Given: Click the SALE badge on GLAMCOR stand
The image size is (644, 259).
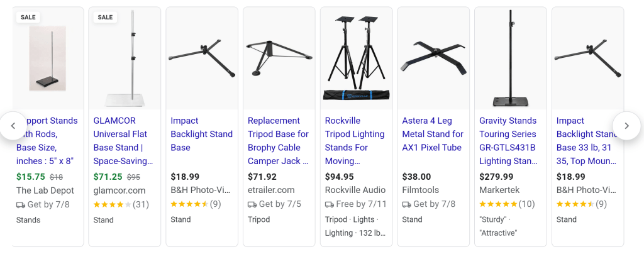Looking at the screenshot, I should click(x=105, y=17).
